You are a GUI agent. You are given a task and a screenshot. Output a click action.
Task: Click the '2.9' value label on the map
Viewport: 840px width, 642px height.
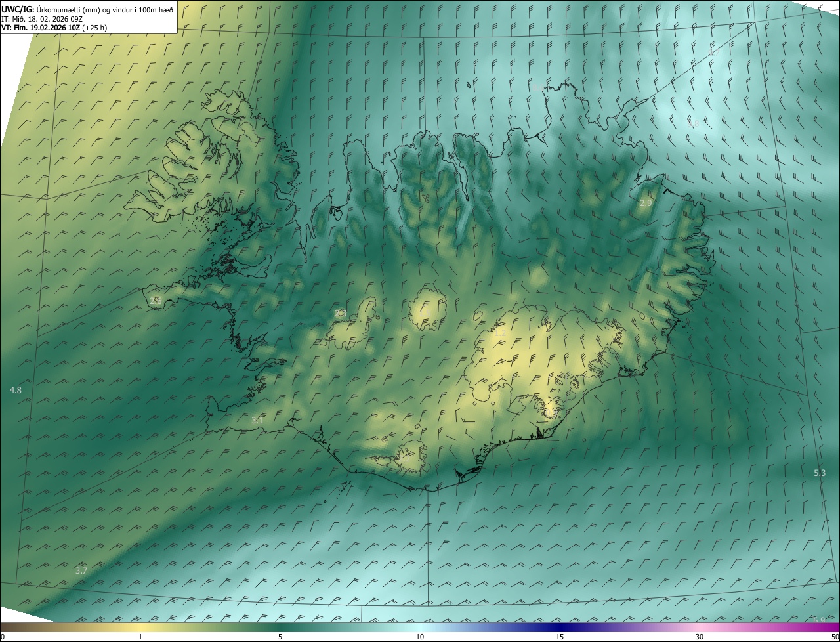[x=646, y=203]
